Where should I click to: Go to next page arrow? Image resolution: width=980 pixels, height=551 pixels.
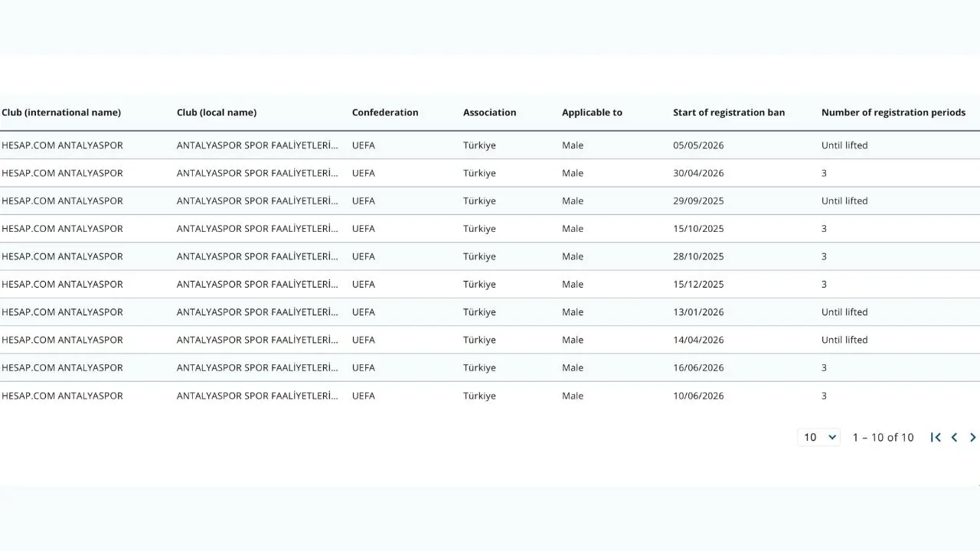[972, 437]
